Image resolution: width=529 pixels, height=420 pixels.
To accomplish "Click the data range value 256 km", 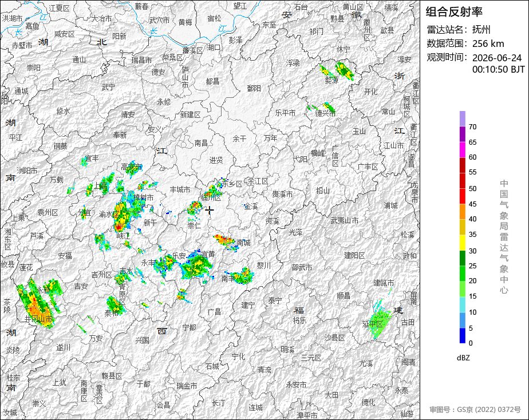I will click(x=488, y=43).
